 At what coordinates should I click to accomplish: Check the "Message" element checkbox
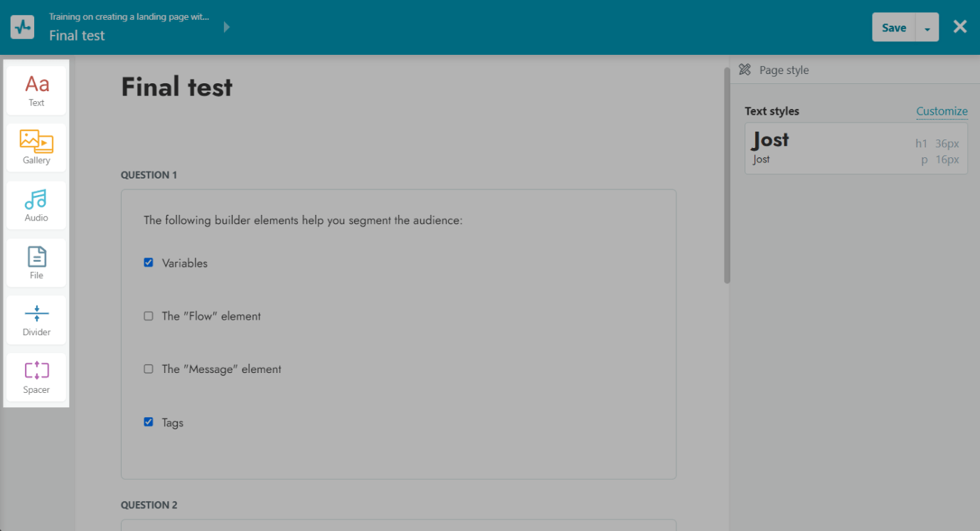(x=149, y=369)
